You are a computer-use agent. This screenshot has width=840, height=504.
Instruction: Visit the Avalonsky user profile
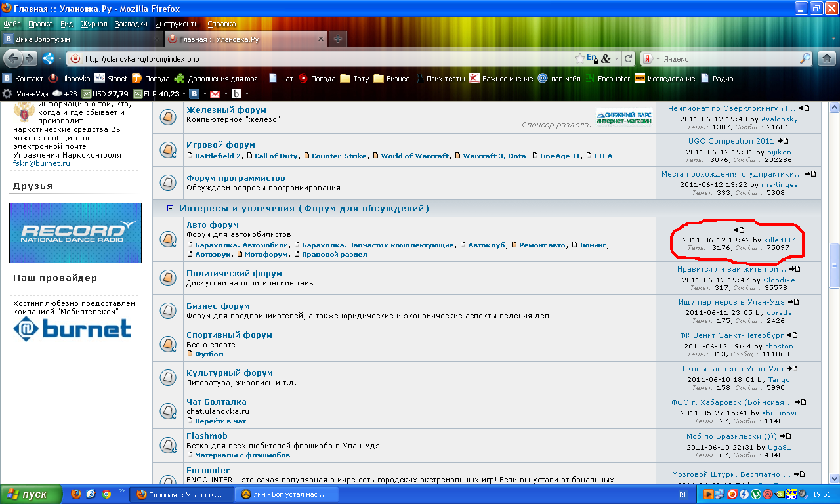[x=780, y=119]
